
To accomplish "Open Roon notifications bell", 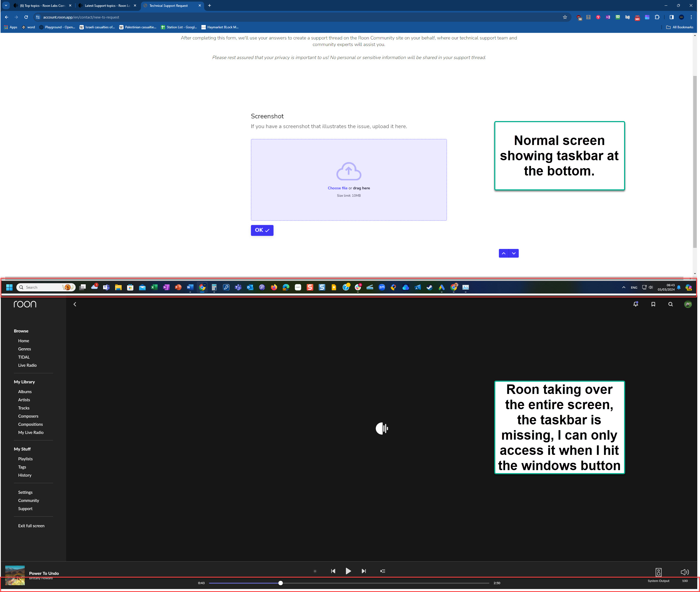I will pyautogui.click(x=635, y=304).
